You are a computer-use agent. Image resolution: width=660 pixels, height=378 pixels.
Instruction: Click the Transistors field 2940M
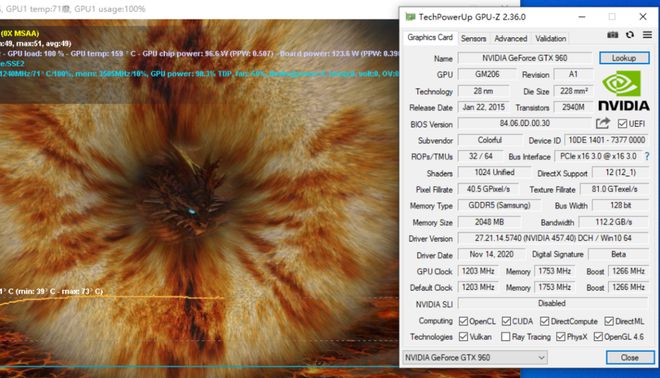573,107
